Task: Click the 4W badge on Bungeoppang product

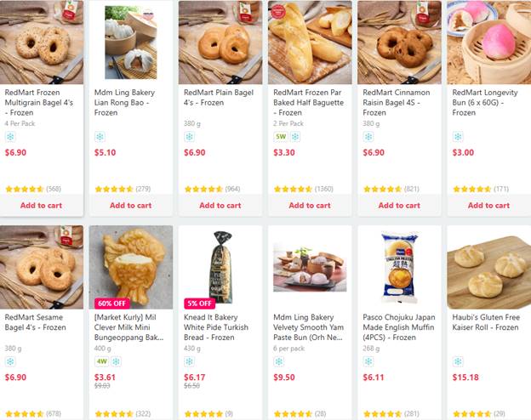Action: (x=100, y=361)
